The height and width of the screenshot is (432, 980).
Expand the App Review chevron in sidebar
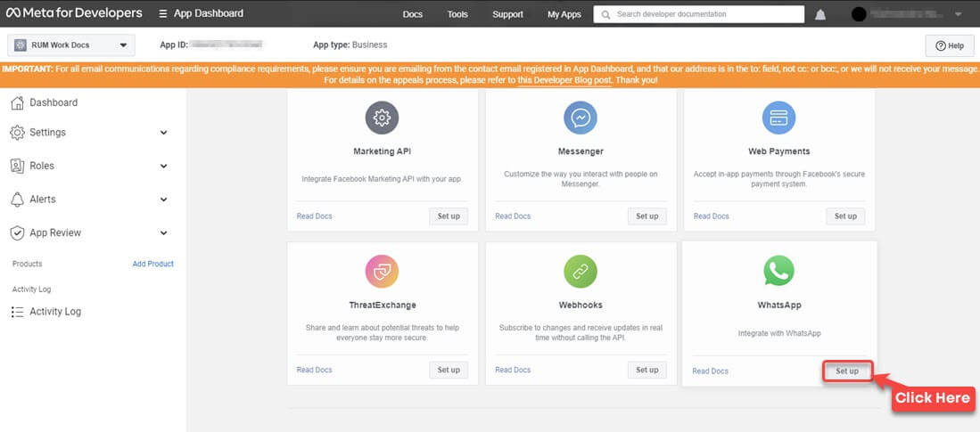tap(164, 232)
